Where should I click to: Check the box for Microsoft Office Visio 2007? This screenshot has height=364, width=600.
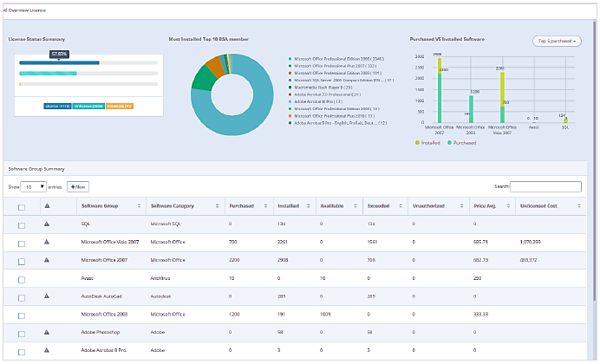point(22,244)
